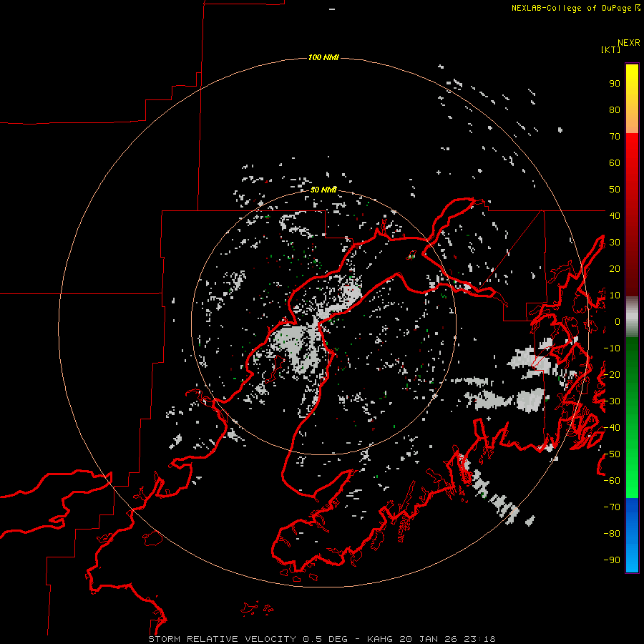Click the -80 value on the velocity scale
The width and height of the screenshot is (644, 644).
coord(612,534)
